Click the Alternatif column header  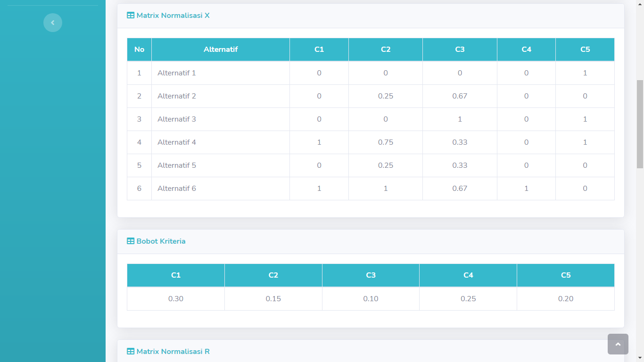[x=221, y=49]
